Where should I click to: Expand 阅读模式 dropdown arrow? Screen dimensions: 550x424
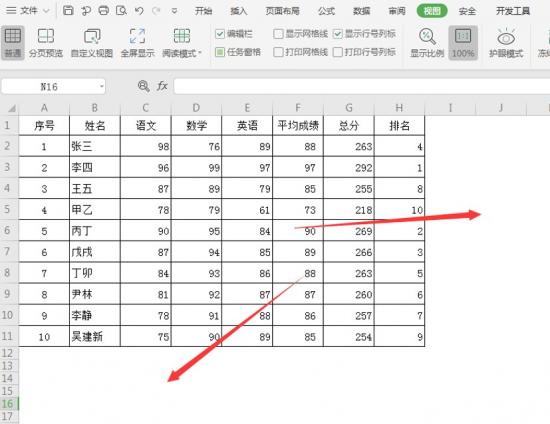200,53
